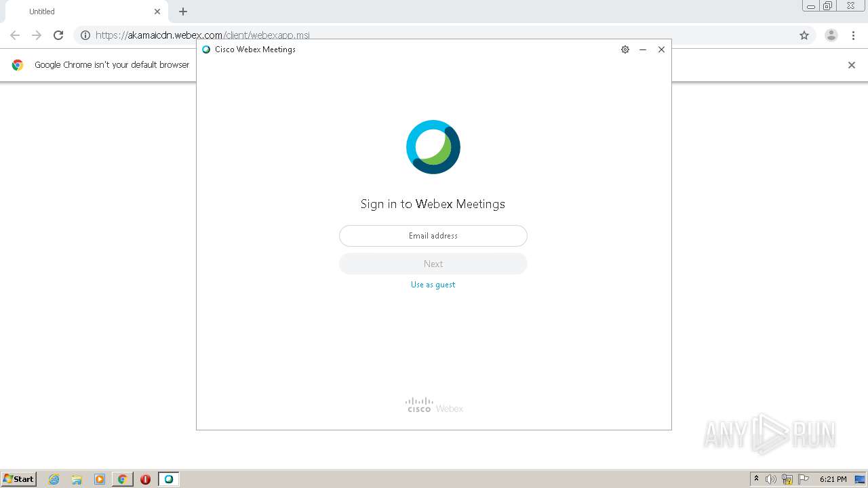
Task: Show hidden system tray icons
Action: coord(757,479)
